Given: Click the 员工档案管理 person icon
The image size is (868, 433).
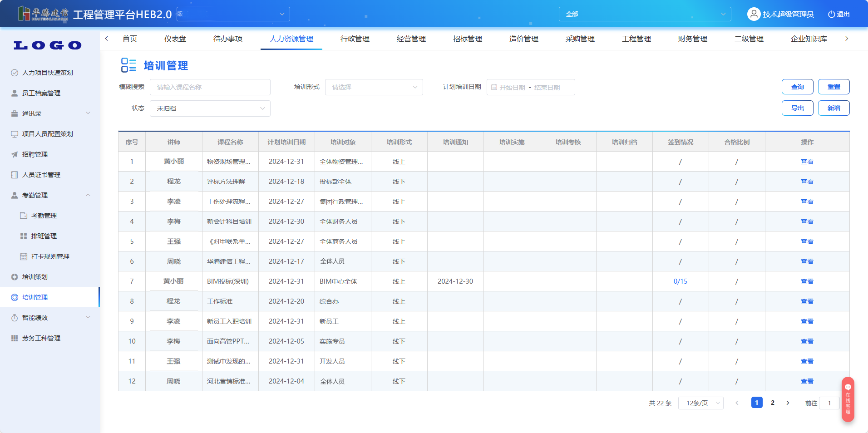Looking at the screenshot, I should click(15, 93).
